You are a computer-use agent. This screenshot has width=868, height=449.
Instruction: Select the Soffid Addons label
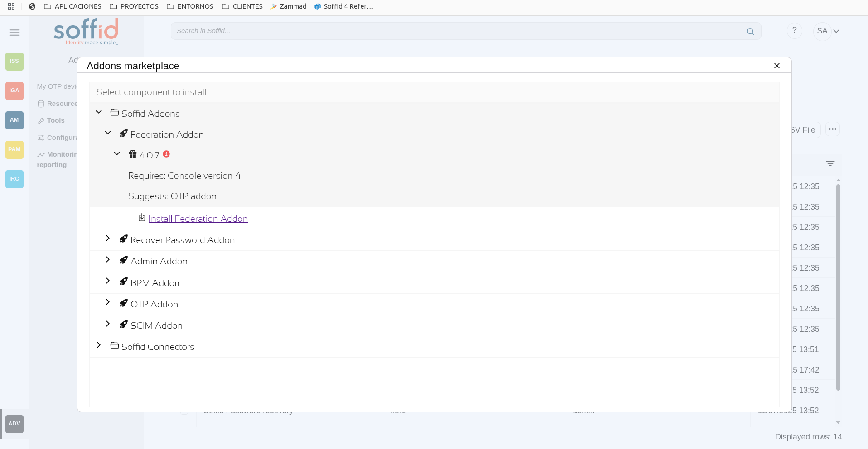pyautogui.click(x=150, y=114)
